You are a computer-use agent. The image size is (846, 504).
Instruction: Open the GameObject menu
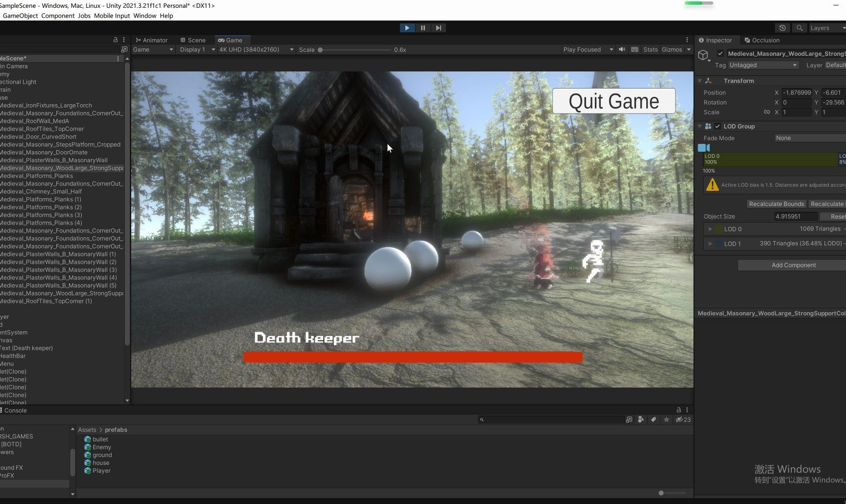pyautogui.click(x=20, y=16)
